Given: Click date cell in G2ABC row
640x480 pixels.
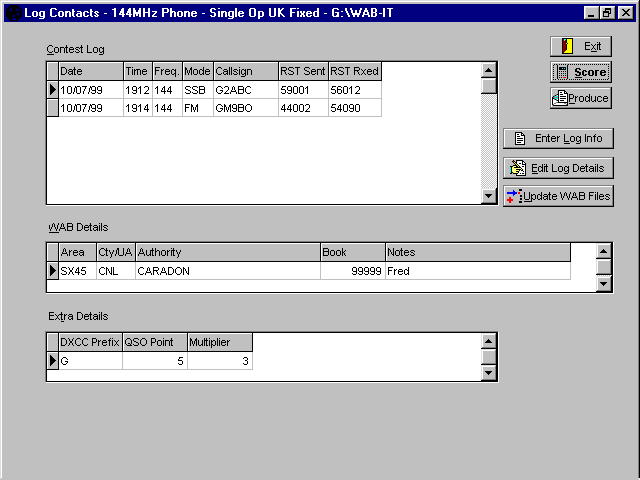Looking at the screenshot, I should coord(91,90).
